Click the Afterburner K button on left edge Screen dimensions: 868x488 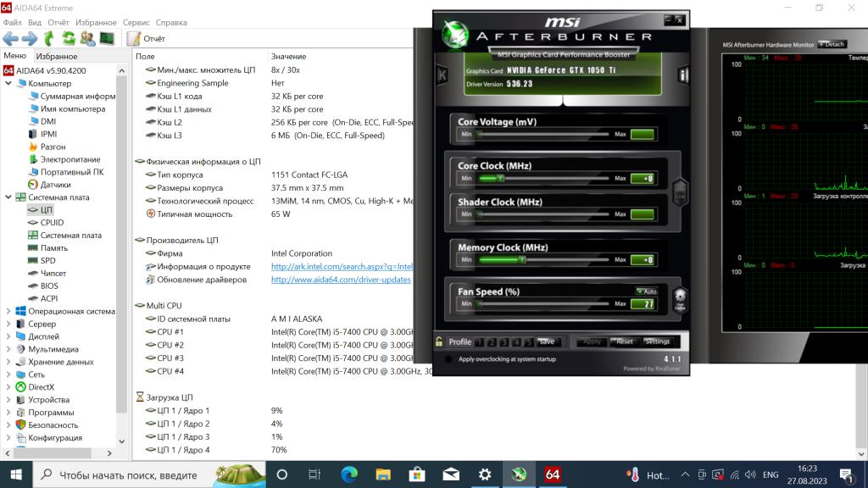[442, 75]
